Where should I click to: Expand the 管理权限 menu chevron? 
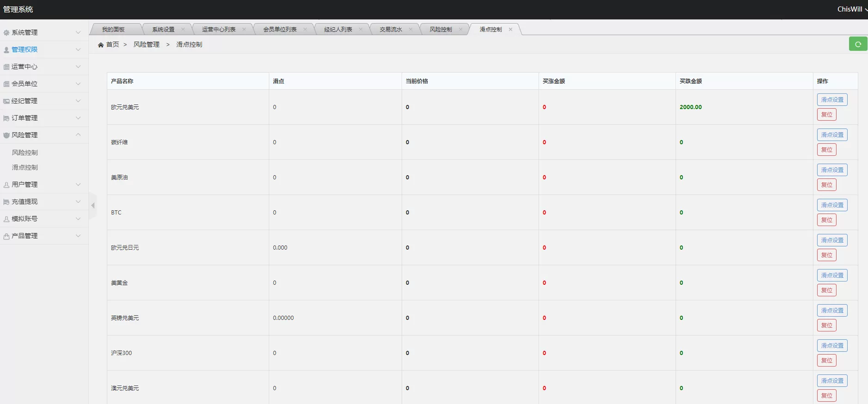point(78,49)
